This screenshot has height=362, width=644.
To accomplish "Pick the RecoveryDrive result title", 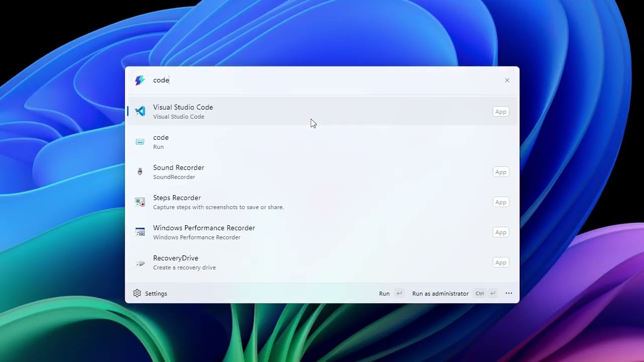I will (176, 258).
